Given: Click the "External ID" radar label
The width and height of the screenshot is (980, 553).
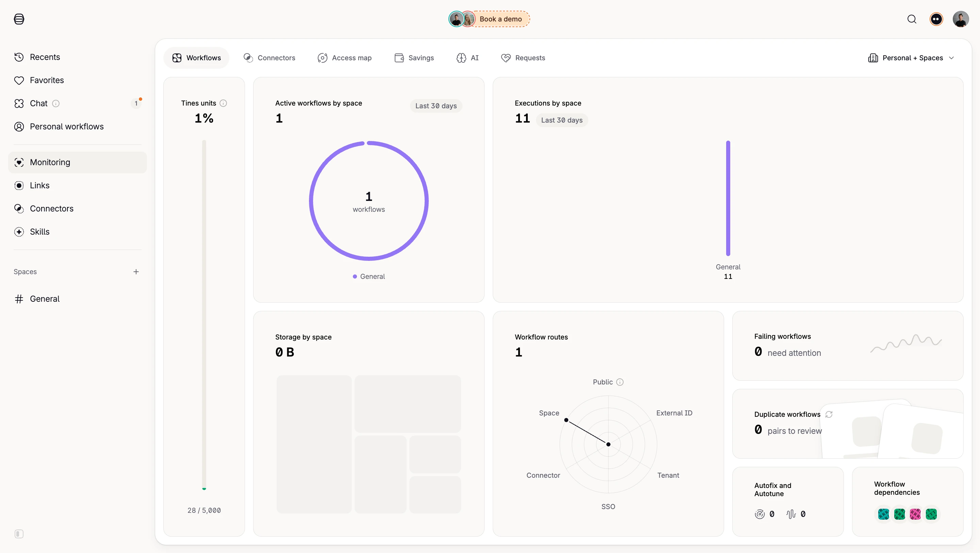Looking at the screenshot, I should (x=674, y=413).
